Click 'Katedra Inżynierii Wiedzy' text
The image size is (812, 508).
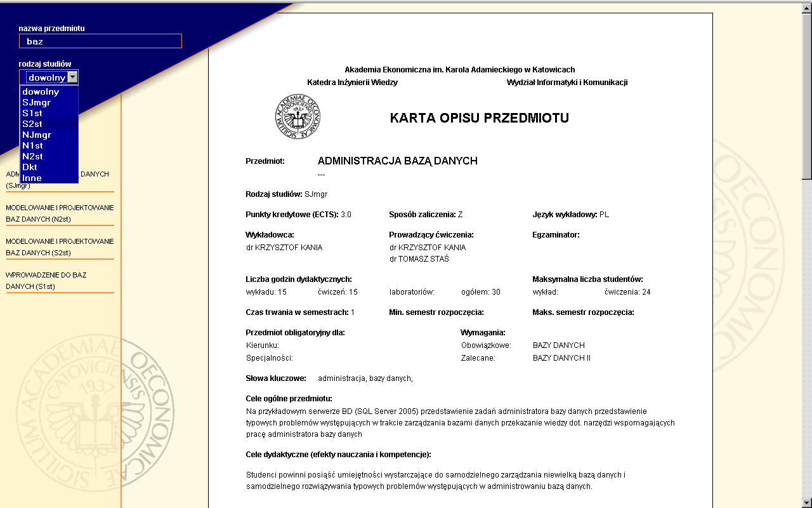click(352, 83)
